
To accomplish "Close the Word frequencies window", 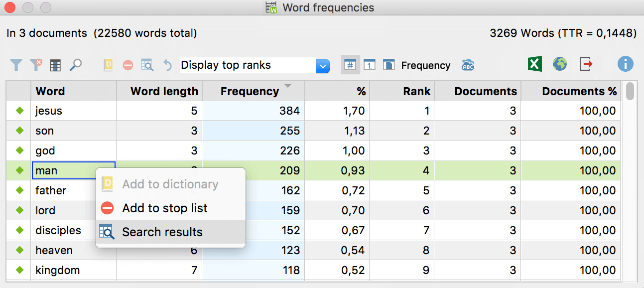I will point(9,7).
